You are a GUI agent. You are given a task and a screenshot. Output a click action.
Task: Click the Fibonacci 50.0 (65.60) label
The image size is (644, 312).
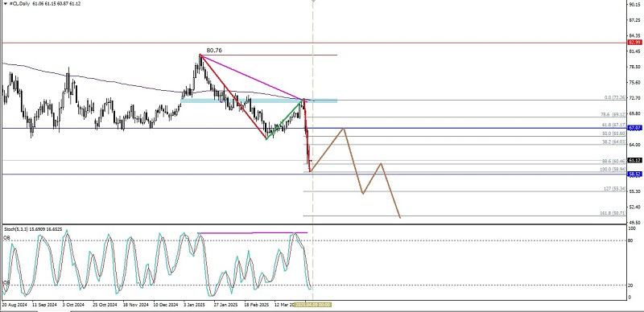tap(615, 133)
